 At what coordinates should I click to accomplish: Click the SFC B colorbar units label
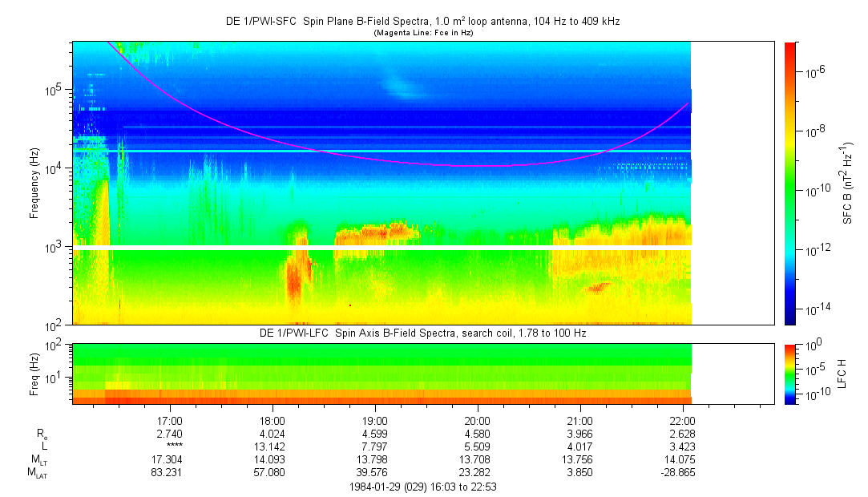pyautogui.click(x=847, y=183)
